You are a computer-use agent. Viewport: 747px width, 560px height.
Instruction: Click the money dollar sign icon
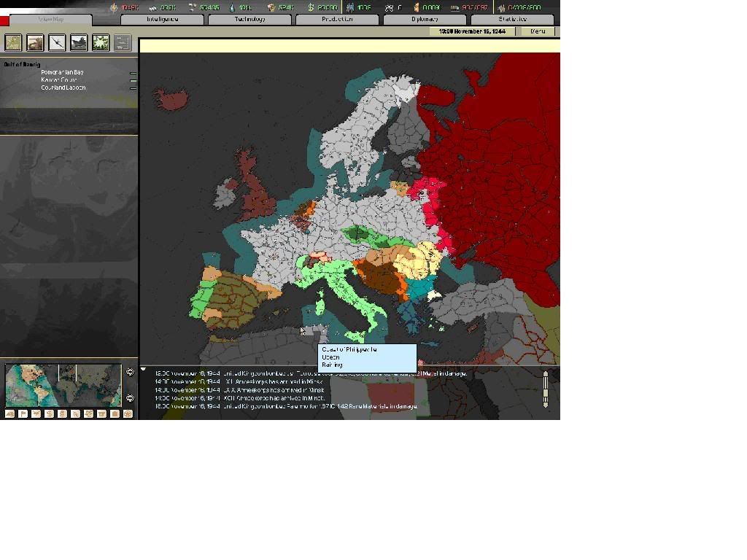coord(311,7)
